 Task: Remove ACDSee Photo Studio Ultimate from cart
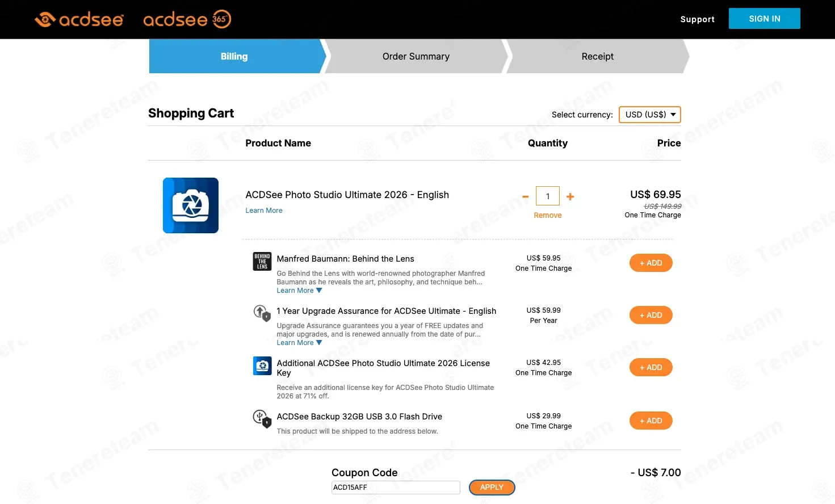click(548, 215)
